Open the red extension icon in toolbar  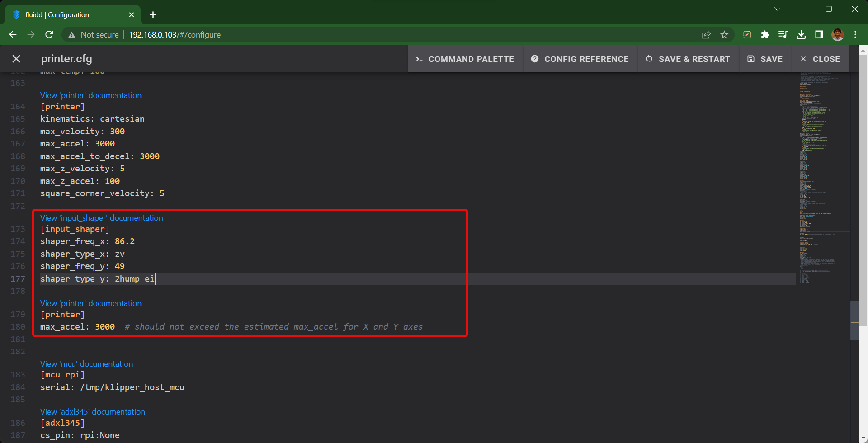point(747,35)
